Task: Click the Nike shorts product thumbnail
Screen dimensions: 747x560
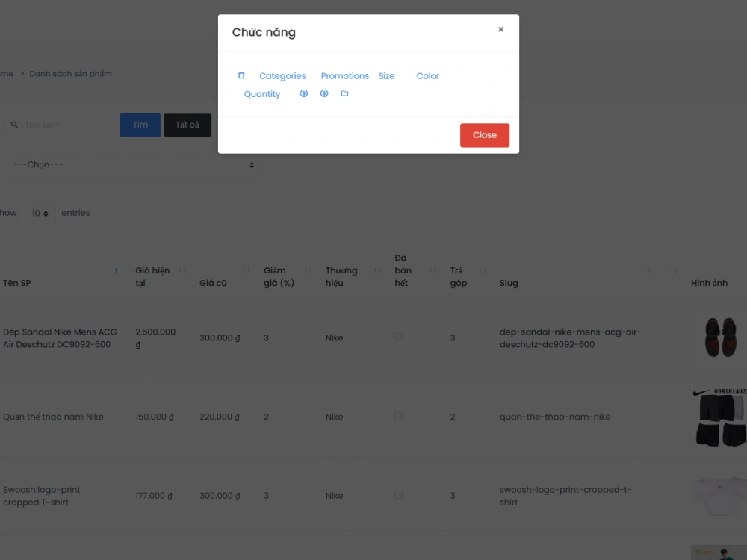Action: [x=719, y=417]
